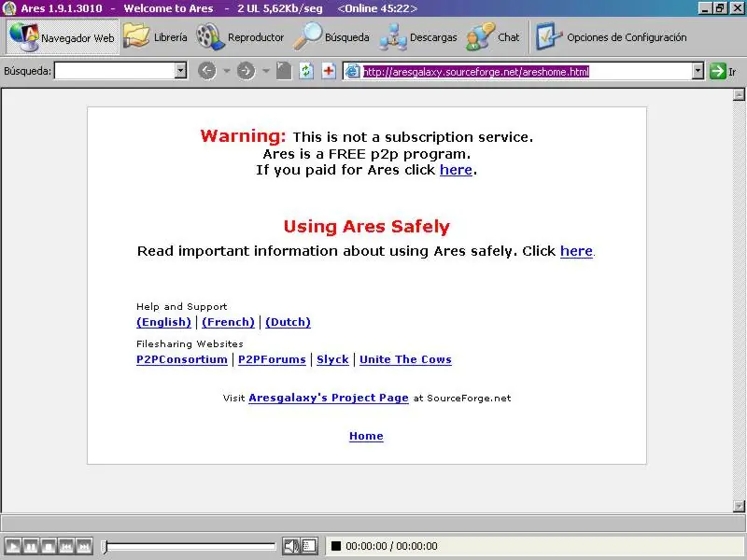Click the player Play button
The image size is (747, 560).
[12, 546]
